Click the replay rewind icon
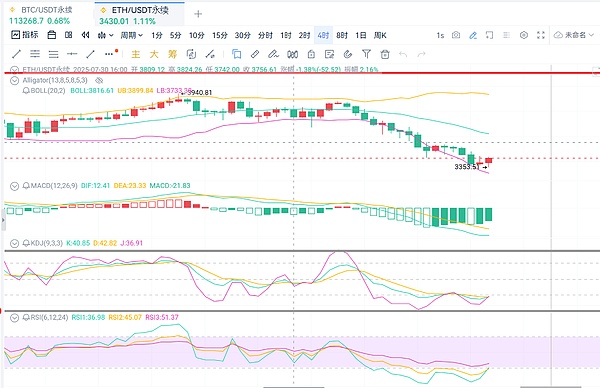The image size is (600, 388). click(85, 35)
